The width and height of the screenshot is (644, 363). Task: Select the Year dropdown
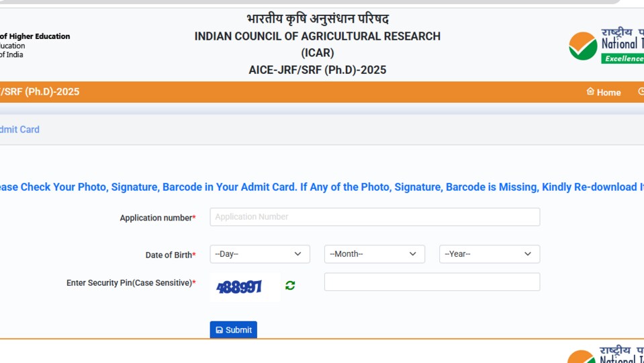tap(490, 254)
